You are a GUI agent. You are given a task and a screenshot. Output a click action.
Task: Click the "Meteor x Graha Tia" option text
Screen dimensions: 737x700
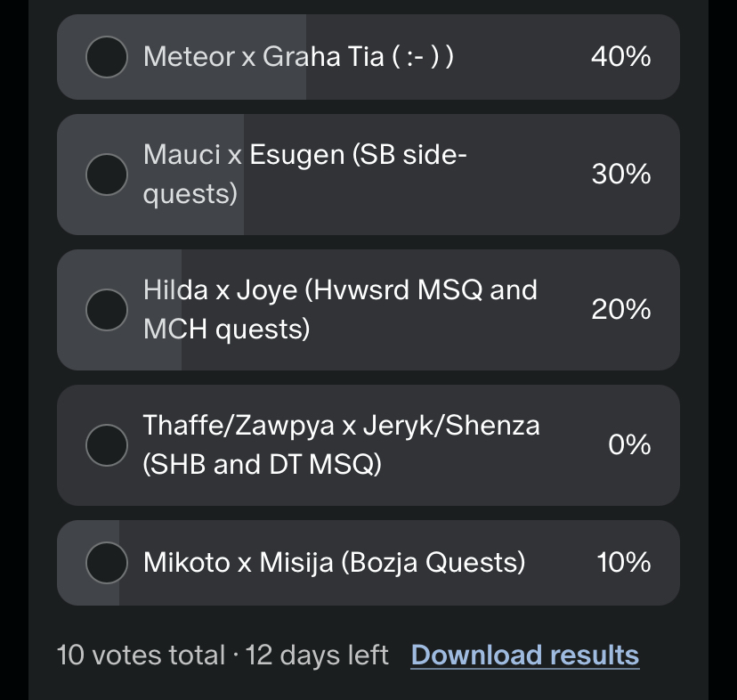tap(298, 57)
